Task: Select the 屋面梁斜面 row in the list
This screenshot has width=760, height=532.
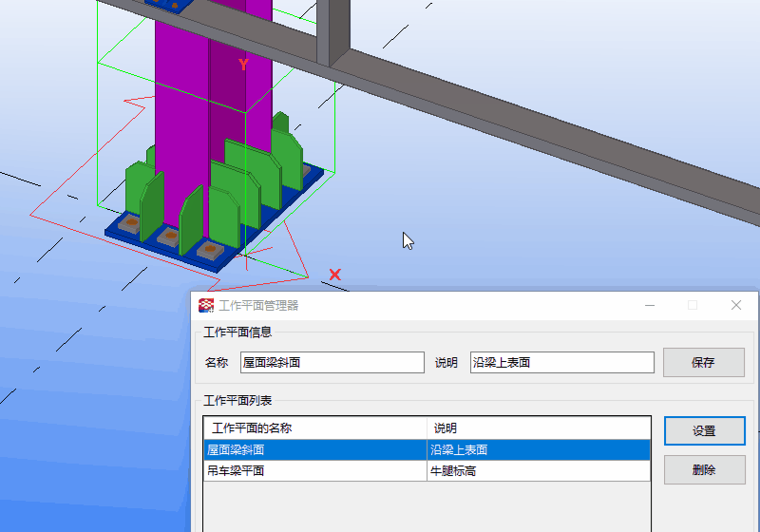Action: pyautogui.click(x=427, y=449)
